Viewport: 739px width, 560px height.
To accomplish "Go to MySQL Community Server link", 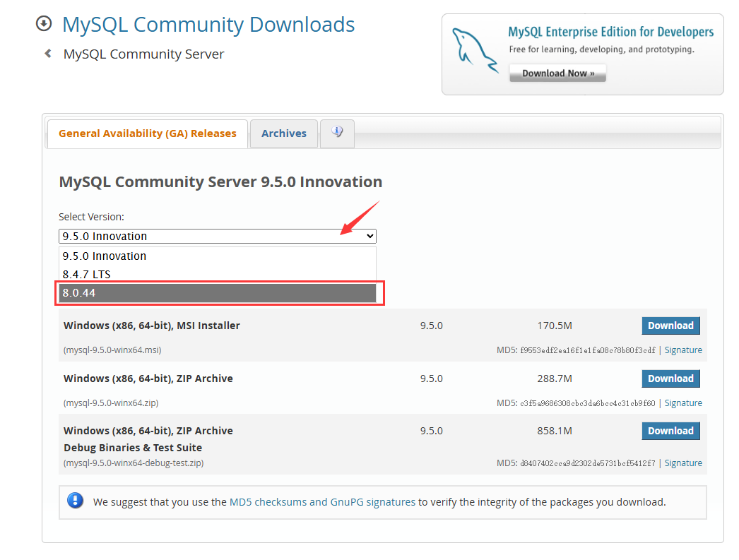I will [143, 54].
